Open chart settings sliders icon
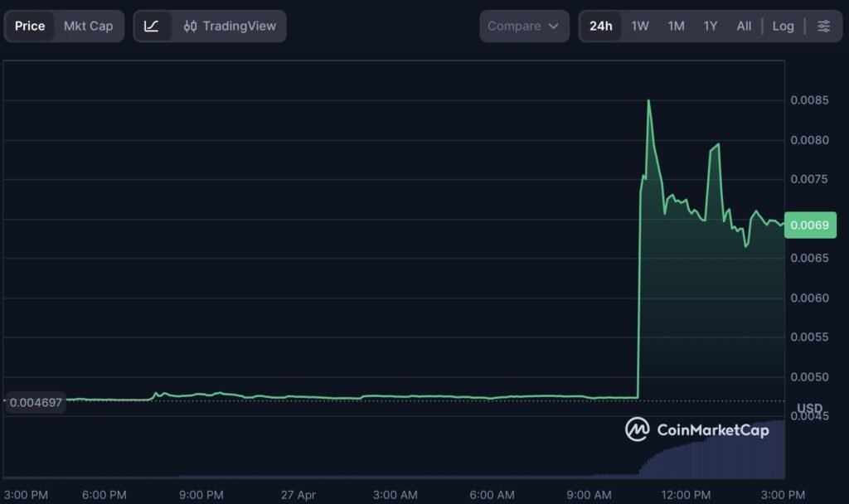Viewport: 849px width, 504px height. click(x=823, y=26)
